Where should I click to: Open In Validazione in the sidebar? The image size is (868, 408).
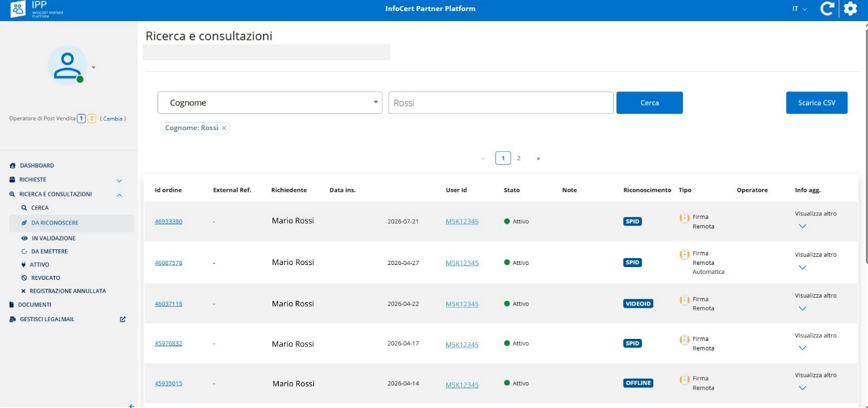[x=54, y=239]
